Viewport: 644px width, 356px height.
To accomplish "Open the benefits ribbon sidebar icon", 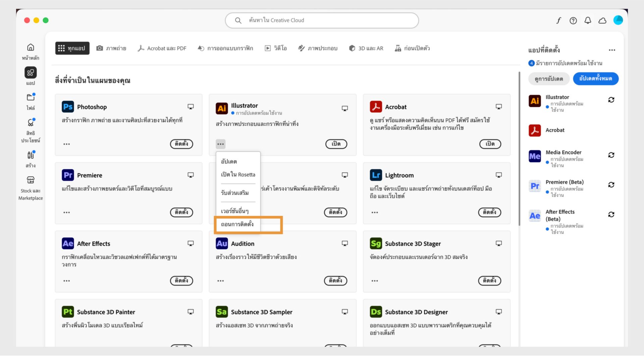I will 31,122.
